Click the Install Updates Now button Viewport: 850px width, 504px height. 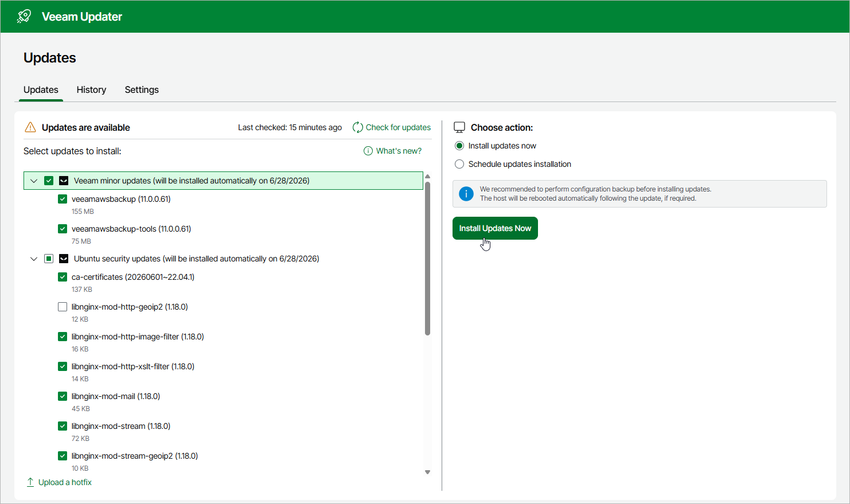(x=495, y=228)
